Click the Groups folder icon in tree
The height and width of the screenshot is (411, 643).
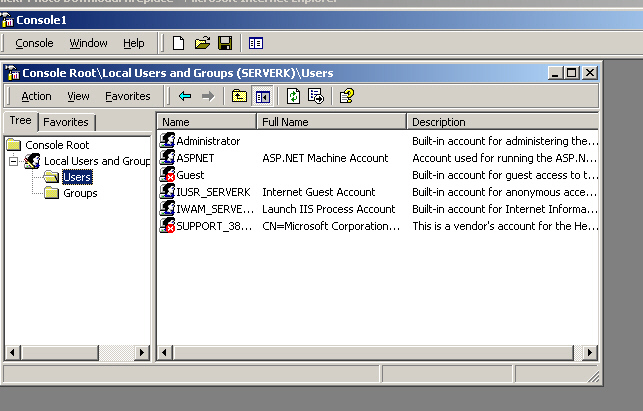(51, 193)
